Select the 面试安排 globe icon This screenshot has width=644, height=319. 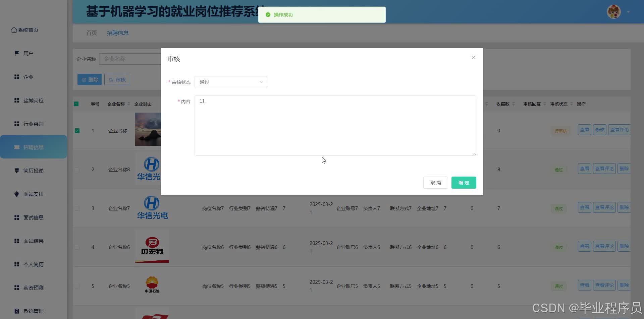17,194
